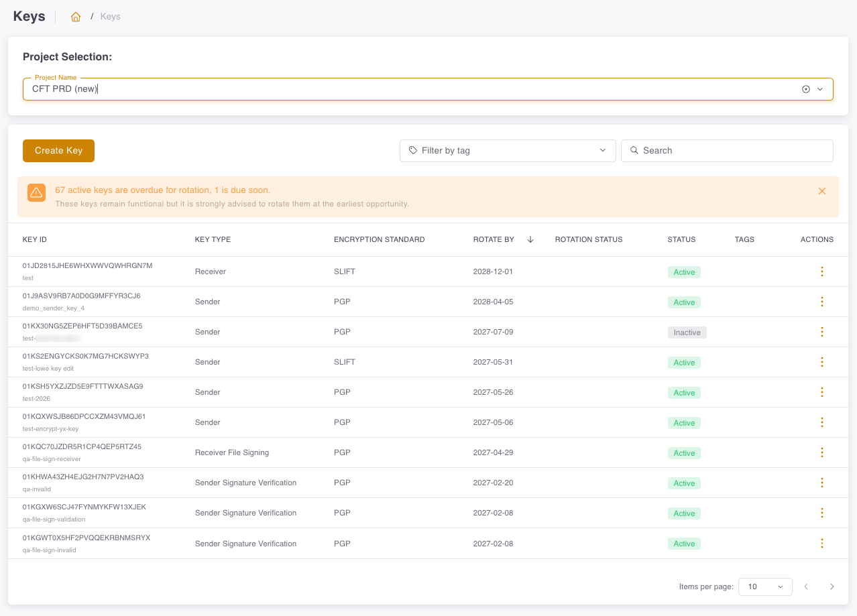Click the Create Key button

pyautogui.click(x=58, y=151)
